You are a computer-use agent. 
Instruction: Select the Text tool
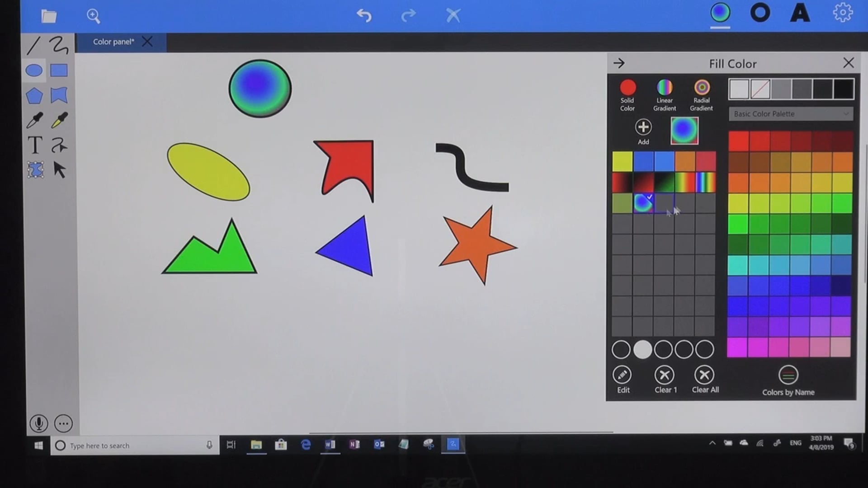pyautogui.click(x=33, y=145)
